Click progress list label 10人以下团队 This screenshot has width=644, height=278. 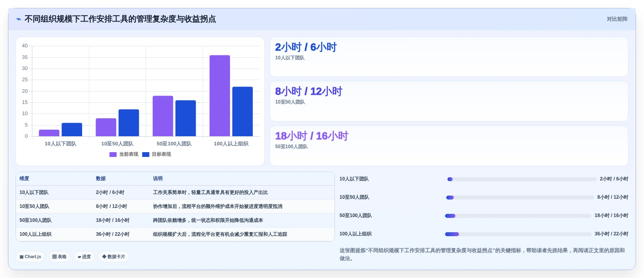tap(354, 179)
